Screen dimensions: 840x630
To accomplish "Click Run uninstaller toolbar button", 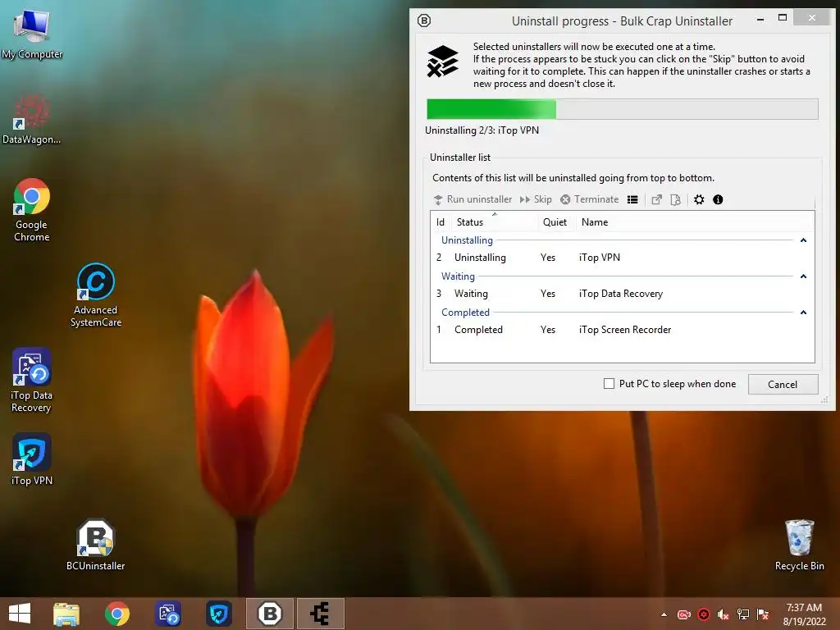I will pyautogui.click(x=472, y=199).
